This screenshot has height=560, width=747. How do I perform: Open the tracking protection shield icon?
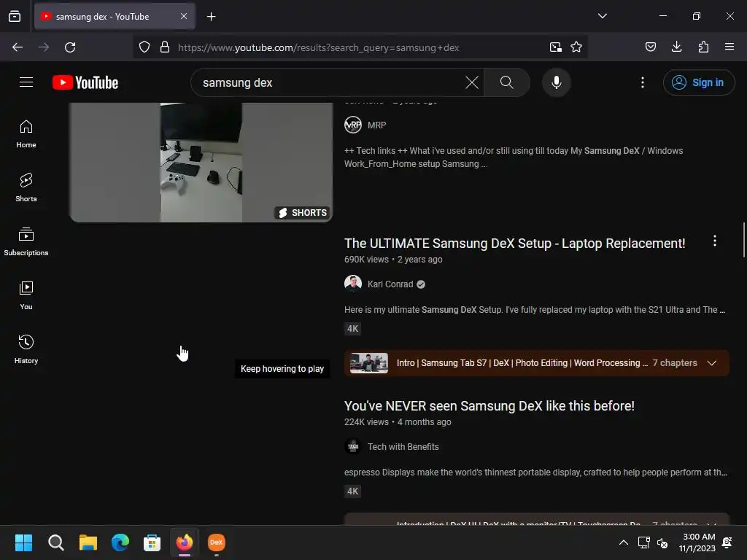click(144, 47)
